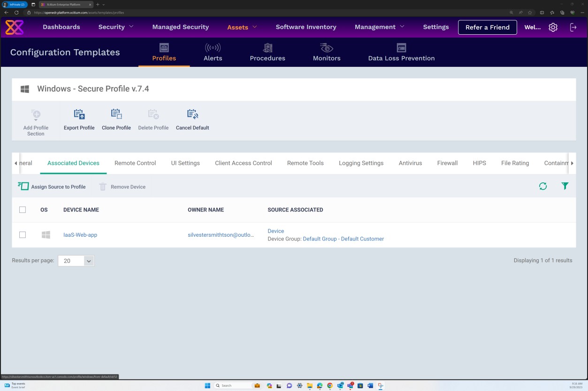Click the Cancel Default icon
588x391 pixels.
[192, 114]
